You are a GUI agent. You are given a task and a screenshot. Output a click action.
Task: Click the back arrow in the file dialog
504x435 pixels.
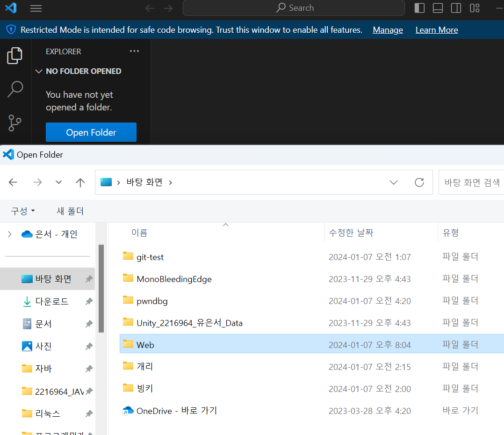(x=13, y=182)
